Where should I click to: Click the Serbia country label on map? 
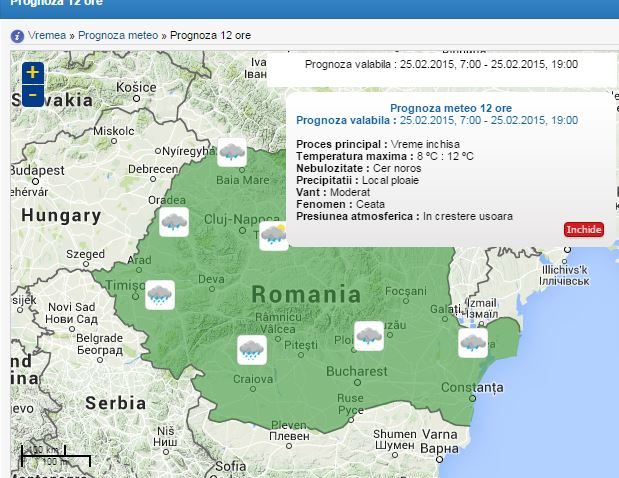coord(116,403)
